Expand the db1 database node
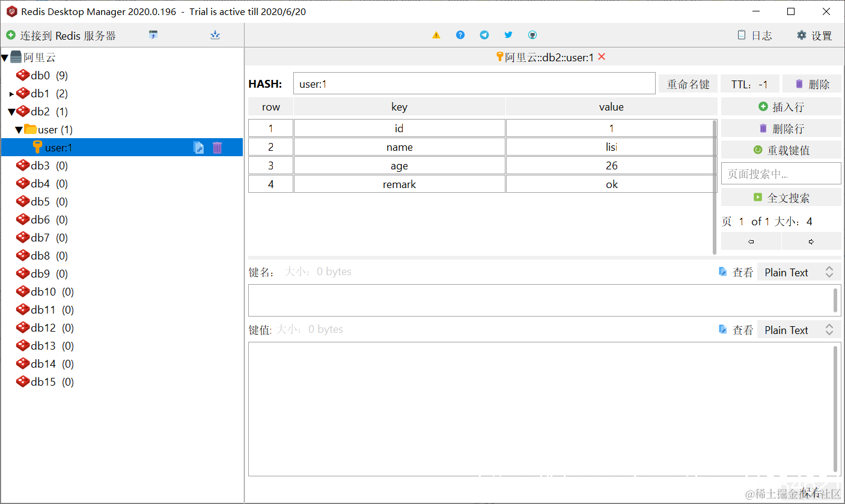845x504 pixels. coord(12,94)
